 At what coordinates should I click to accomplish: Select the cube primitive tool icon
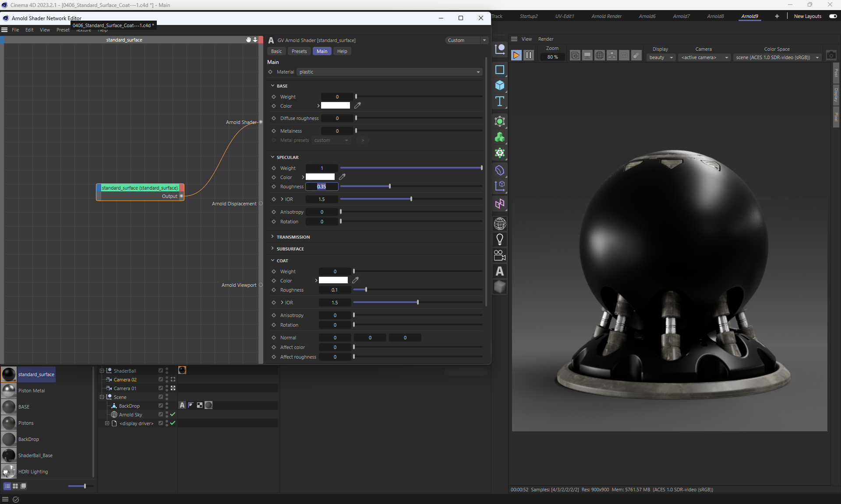click(500, 85)
